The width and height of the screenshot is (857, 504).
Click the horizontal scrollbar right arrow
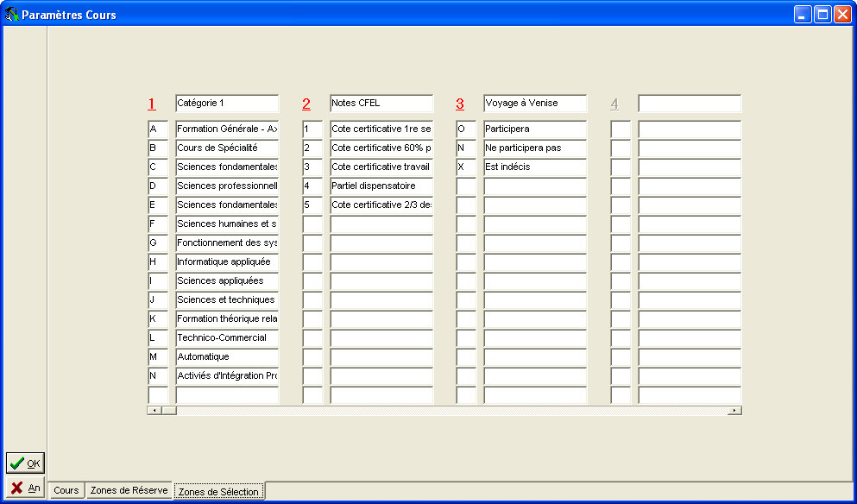tap(734, 411)
